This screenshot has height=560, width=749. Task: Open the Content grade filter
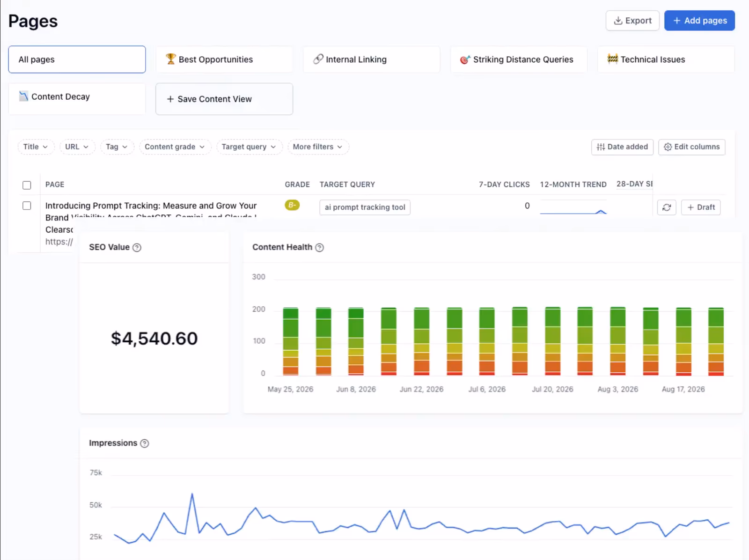pos(175,147)
